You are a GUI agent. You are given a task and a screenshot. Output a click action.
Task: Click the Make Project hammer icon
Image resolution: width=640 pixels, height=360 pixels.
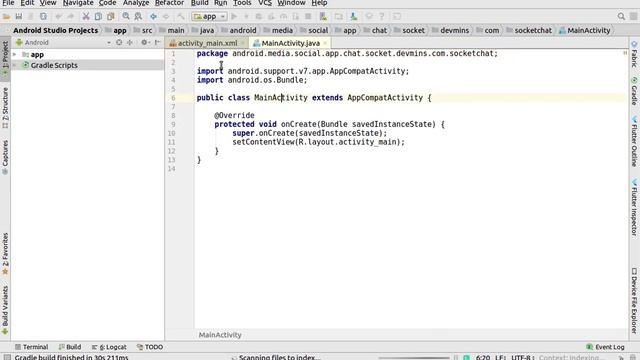pyautogui.click(x=180, y=17)
